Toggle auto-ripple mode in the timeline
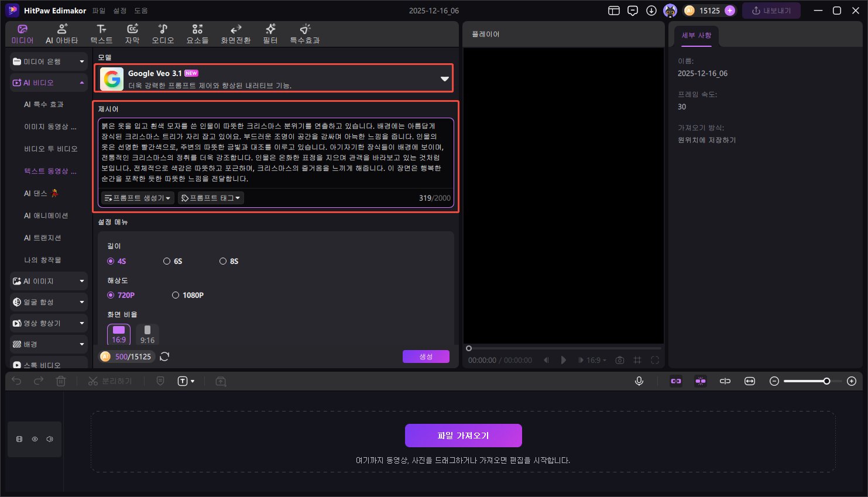868x497 pixels. coord(700,381)
